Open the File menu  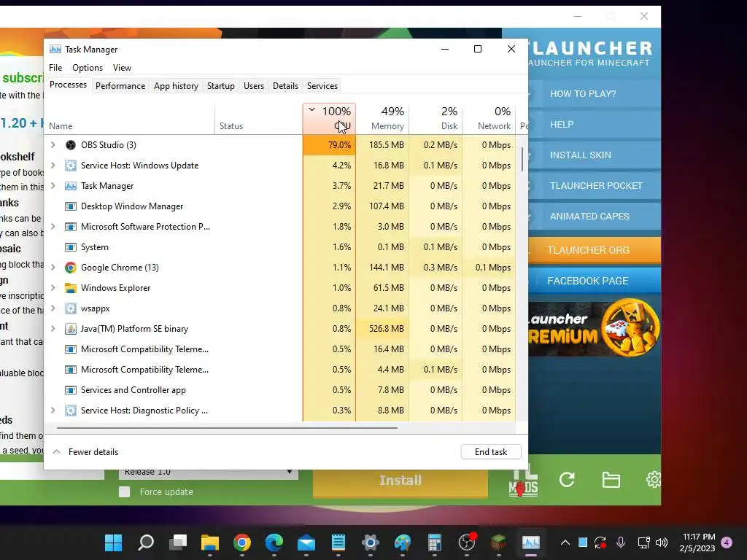(55, 68)
